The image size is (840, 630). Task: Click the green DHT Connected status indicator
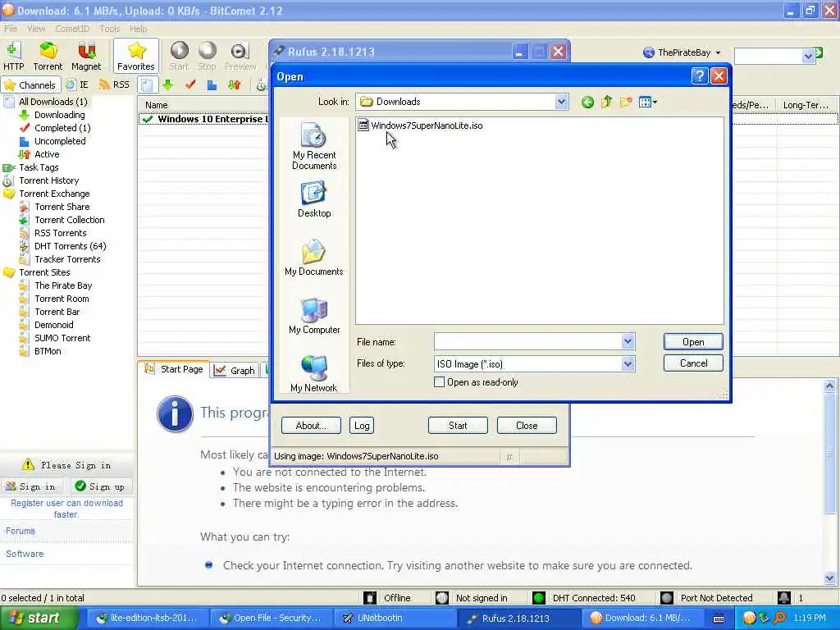539,598
